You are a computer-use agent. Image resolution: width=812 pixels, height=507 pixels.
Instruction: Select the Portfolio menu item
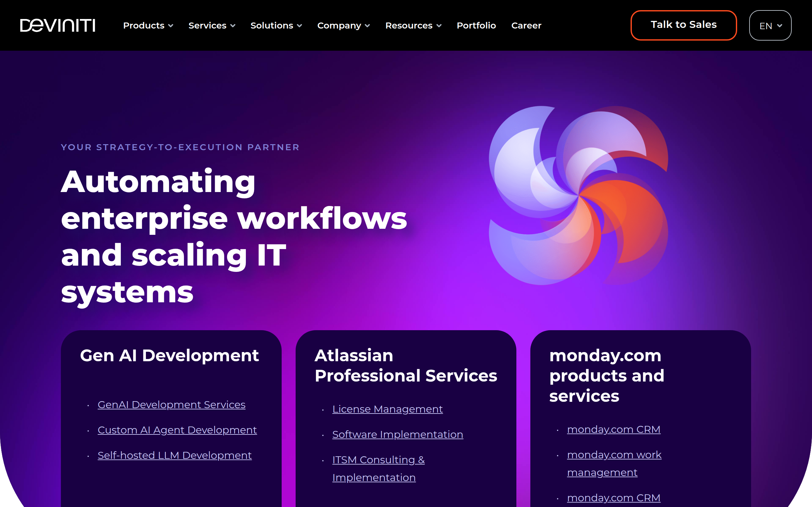(476, 25)
